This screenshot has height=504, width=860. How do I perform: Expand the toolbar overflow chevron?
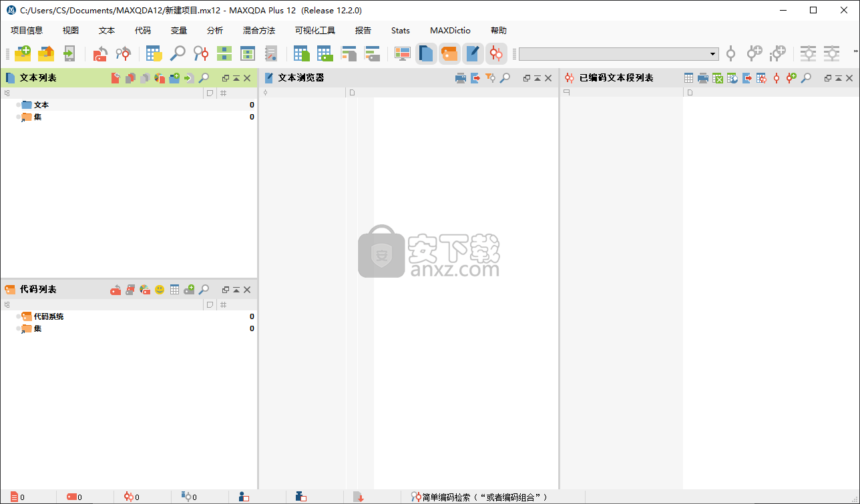(x=856, y=51)
